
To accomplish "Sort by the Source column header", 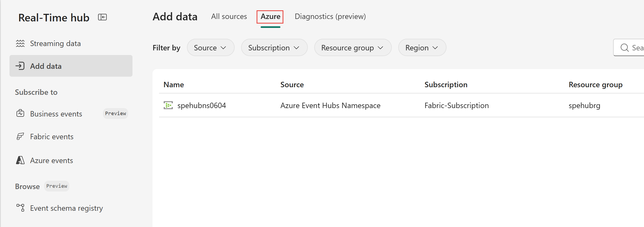I will (292, 85).
